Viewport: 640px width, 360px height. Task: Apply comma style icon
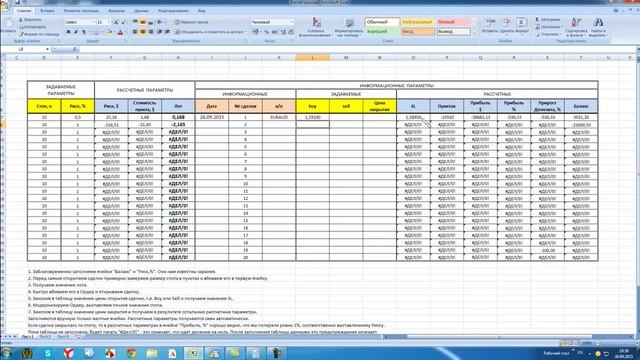274,32
